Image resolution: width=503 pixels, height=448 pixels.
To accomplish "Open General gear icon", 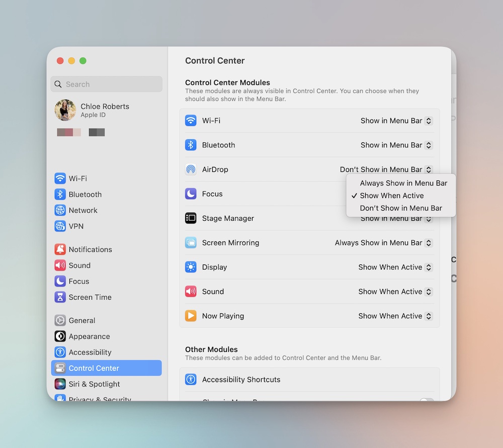I will 60,320.
